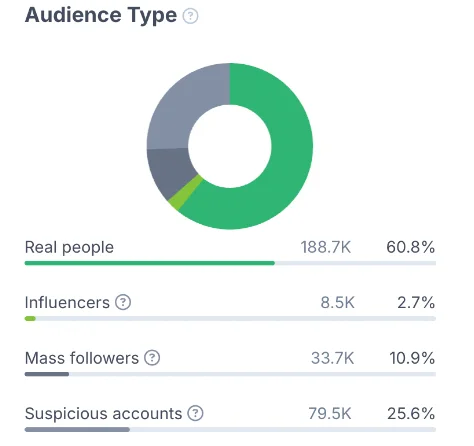
Task: Click the 25.6% suspicious accounts percentage
Action: coord(411,414)
